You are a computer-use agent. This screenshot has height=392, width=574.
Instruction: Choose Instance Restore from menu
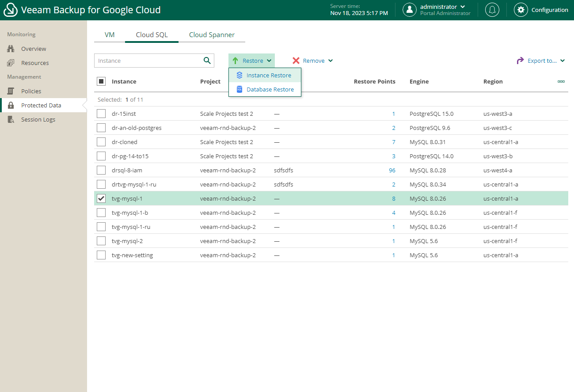pyautogui.click(x=269, y=75)
